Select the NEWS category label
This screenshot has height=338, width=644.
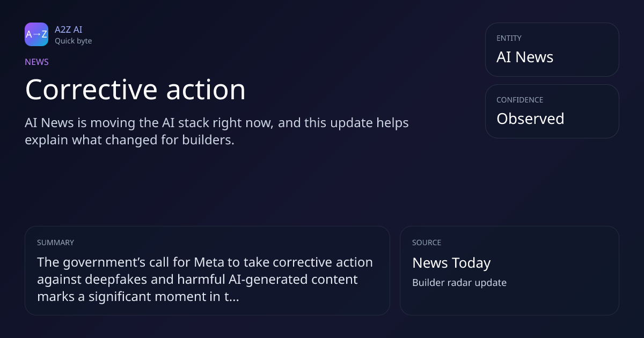click(36, 62)
